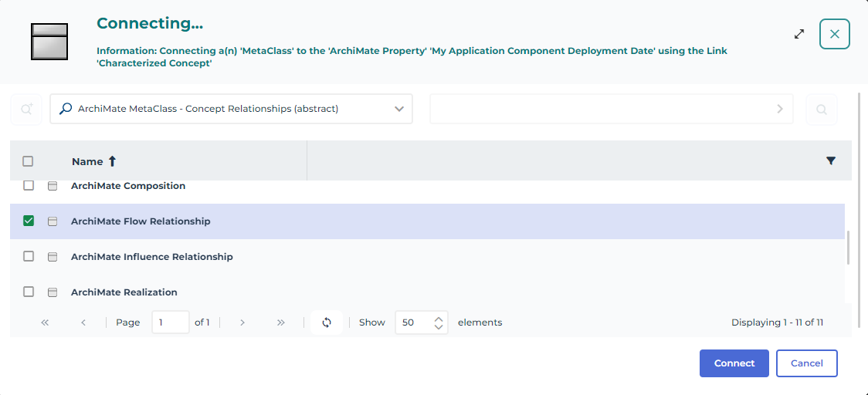Image resolution: width=868 pixels, height=395 pixels.
Task: Go to the next page arrow
Action: click(x=242, y=322)
